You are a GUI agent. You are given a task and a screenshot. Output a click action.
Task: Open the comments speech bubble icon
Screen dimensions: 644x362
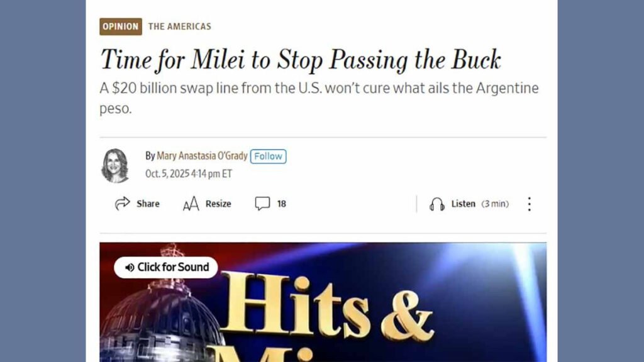click(262, 204)
